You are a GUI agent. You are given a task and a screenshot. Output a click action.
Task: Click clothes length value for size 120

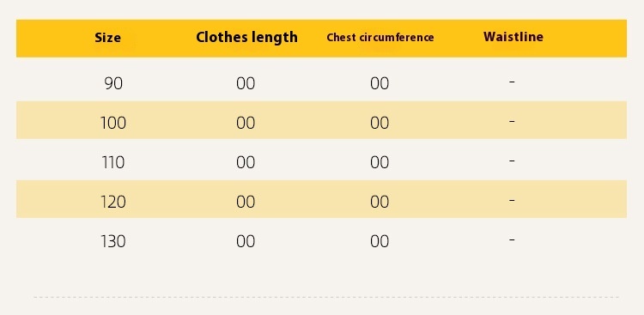point(246,202)
